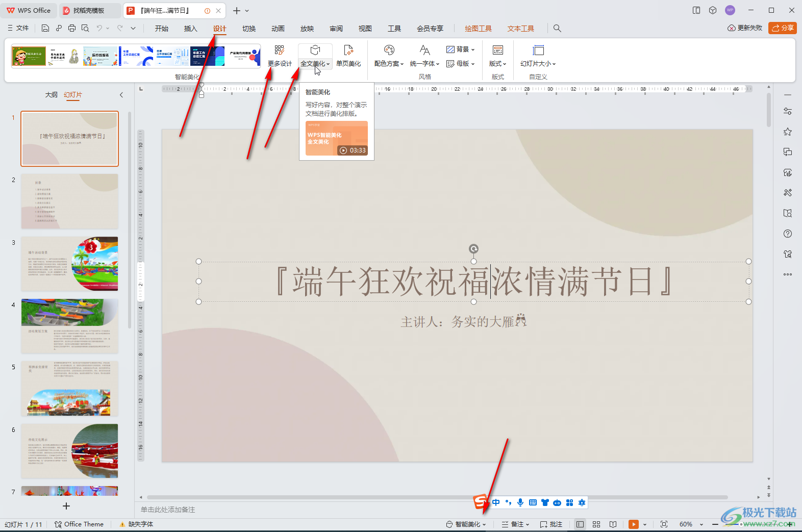Switch to 插入 ribbon tab
Screen dimensions: 802x532
[x=191, y=29]
